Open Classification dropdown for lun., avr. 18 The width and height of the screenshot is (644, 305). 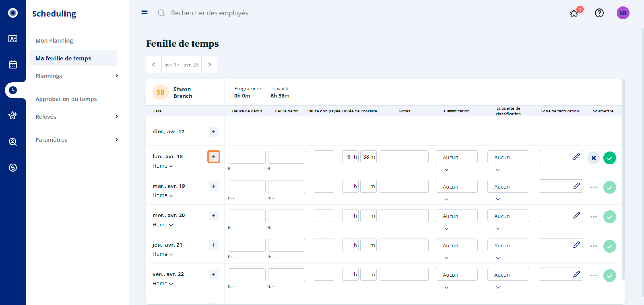[456, 157]
